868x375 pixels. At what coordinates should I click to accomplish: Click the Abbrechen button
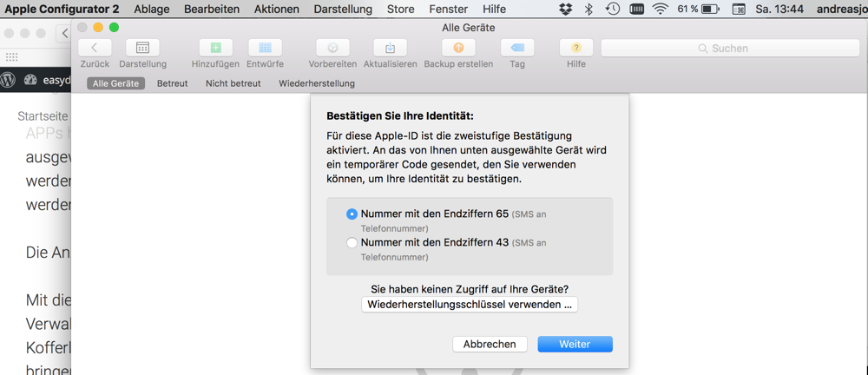(490, 344)
